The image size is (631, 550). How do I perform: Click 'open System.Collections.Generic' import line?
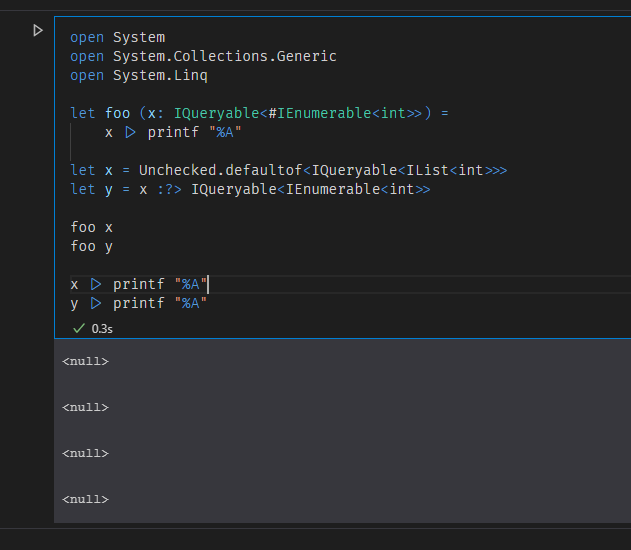click(203, 56)
